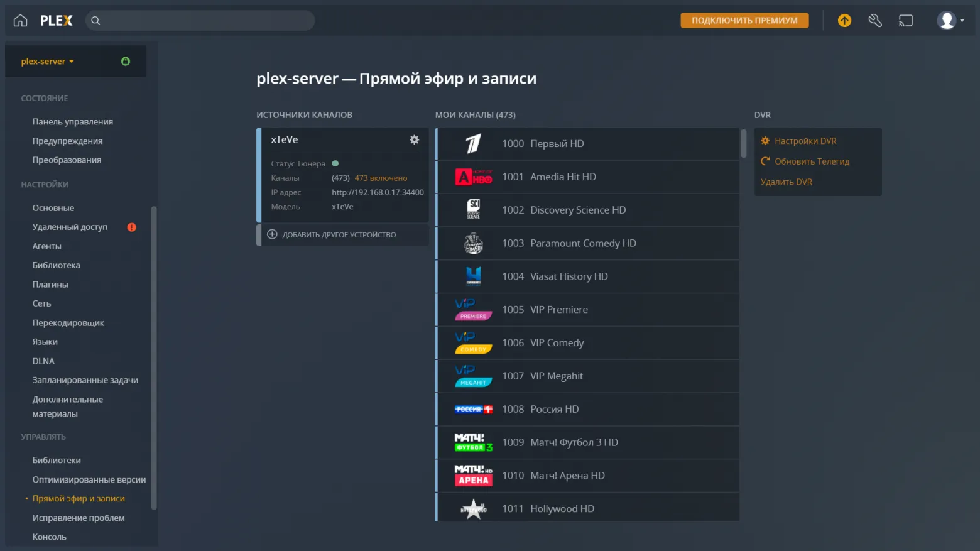Viewport: 980px width, 551px height.
Task: Open Исправление проблем page
Action: pos(79,518)
